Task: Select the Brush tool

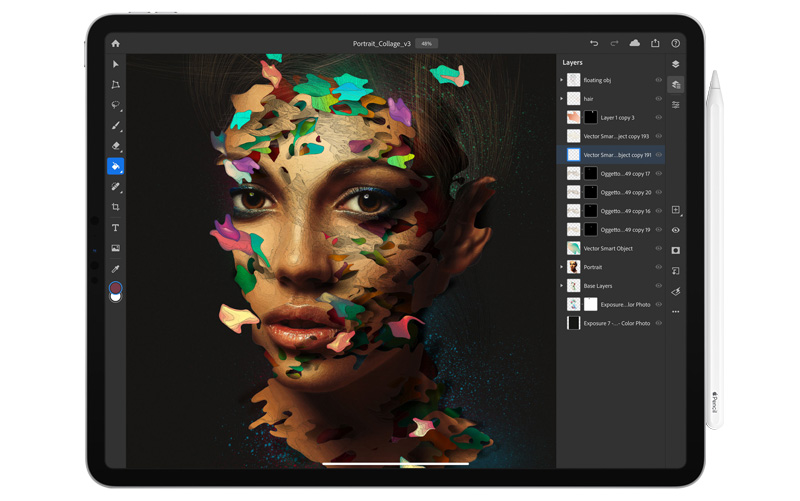Action: (x=115, y=126)
